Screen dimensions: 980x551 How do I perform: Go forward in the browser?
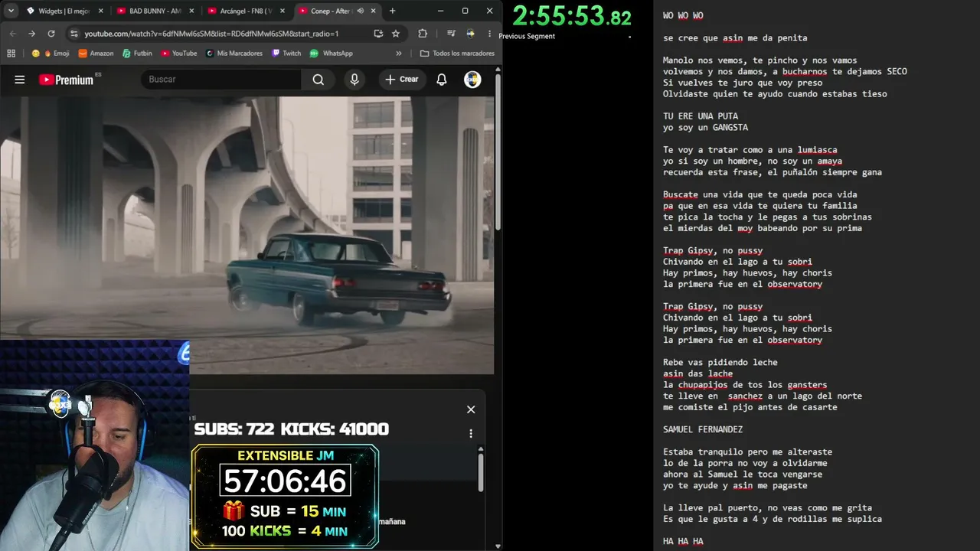[x=31, y=34]
